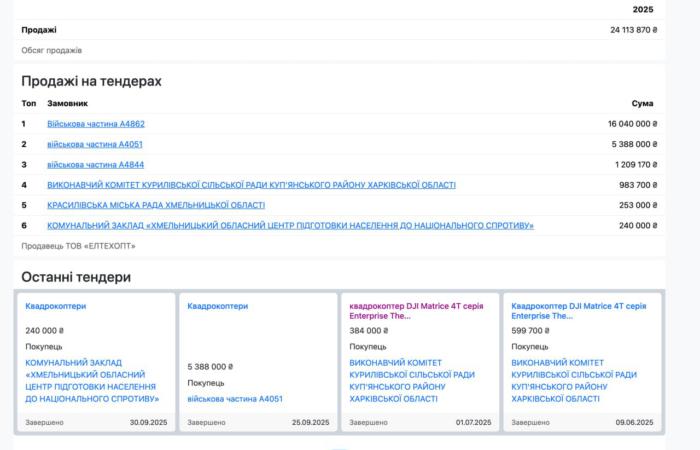Viewport: 700px width, 450px height.
Task: Open the Квадрокоптери tender title above 5 388 000 ₴
Action: coord(218,306)
